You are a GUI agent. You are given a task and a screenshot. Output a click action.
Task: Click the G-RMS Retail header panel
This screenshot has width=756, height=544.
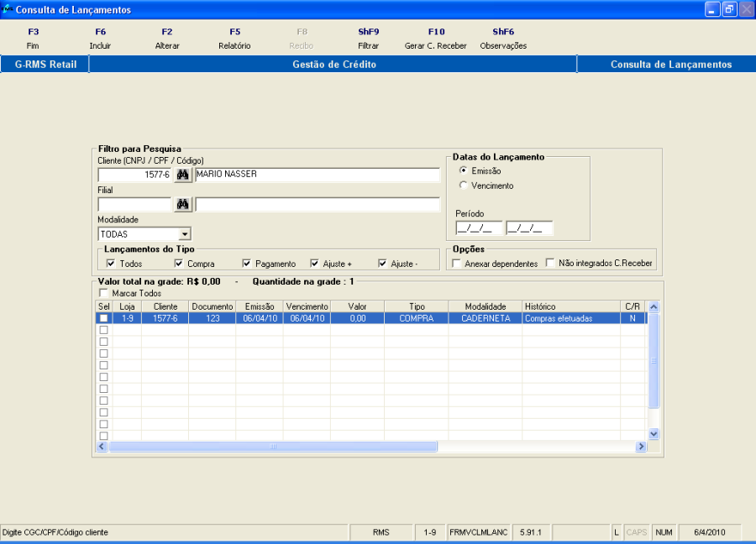(45, 64)
